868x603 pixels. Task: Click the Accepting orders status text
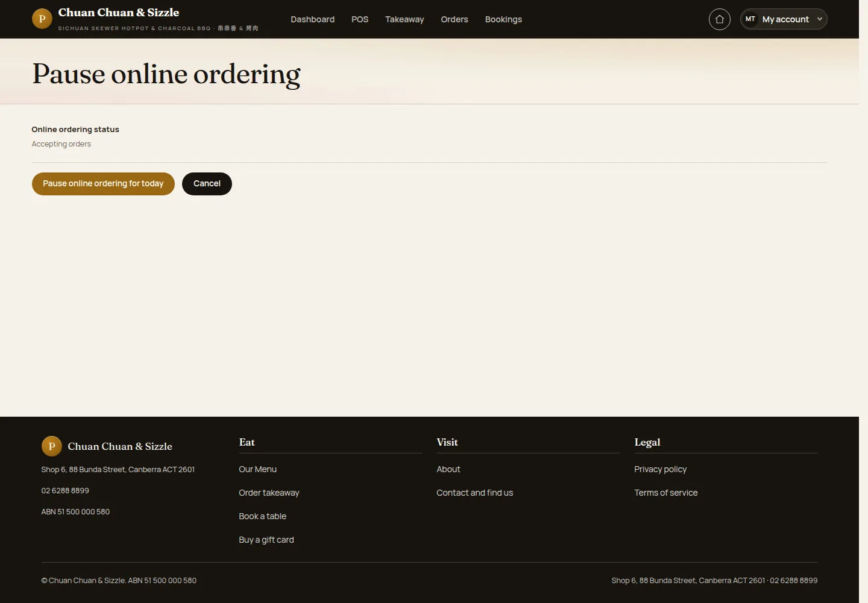tap(61, 144)
